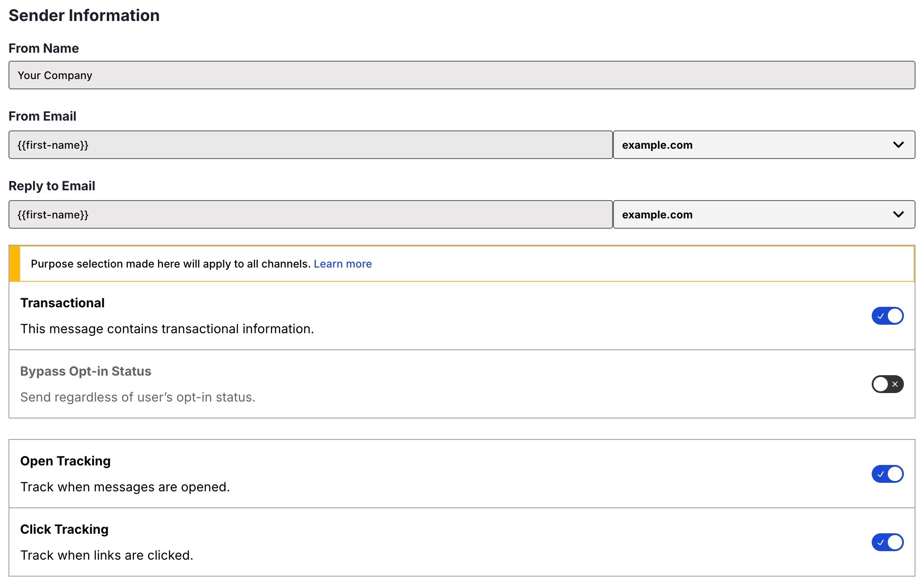Click the Bypass Opt-in Status title
This screenshot has width=924, height=586.
point(86,371)
